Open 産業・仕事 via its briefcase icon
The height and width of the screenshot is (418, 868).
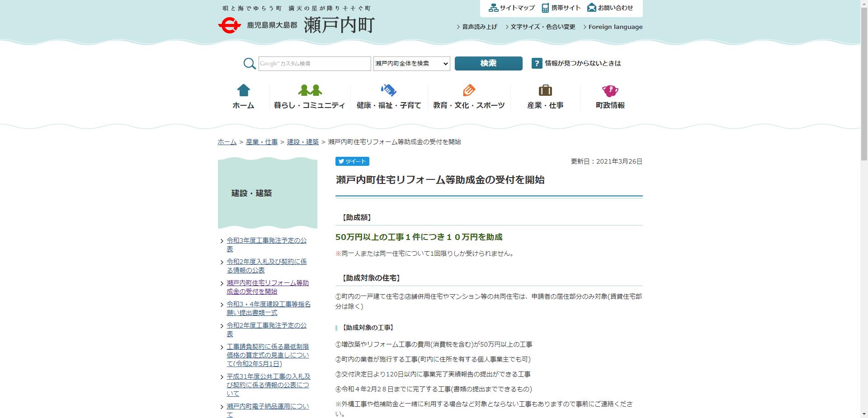(545, 90)
